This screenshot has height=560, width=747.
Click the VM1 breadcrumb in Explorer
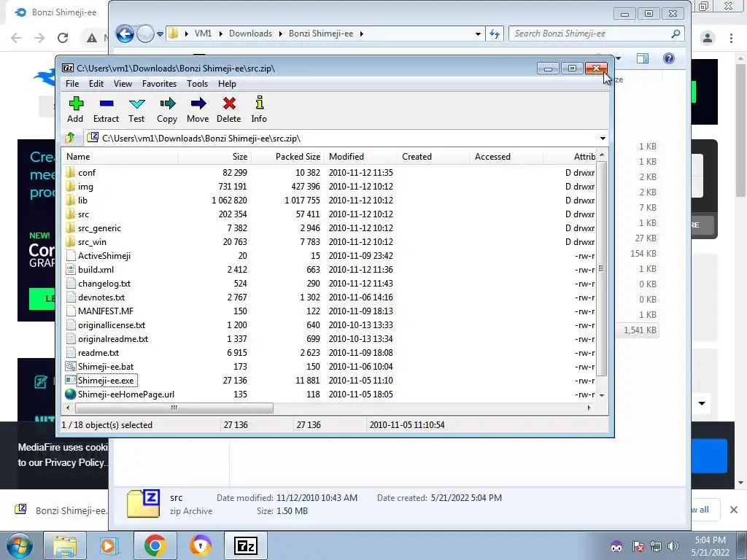pyautogui.click(x=203, y=34)
